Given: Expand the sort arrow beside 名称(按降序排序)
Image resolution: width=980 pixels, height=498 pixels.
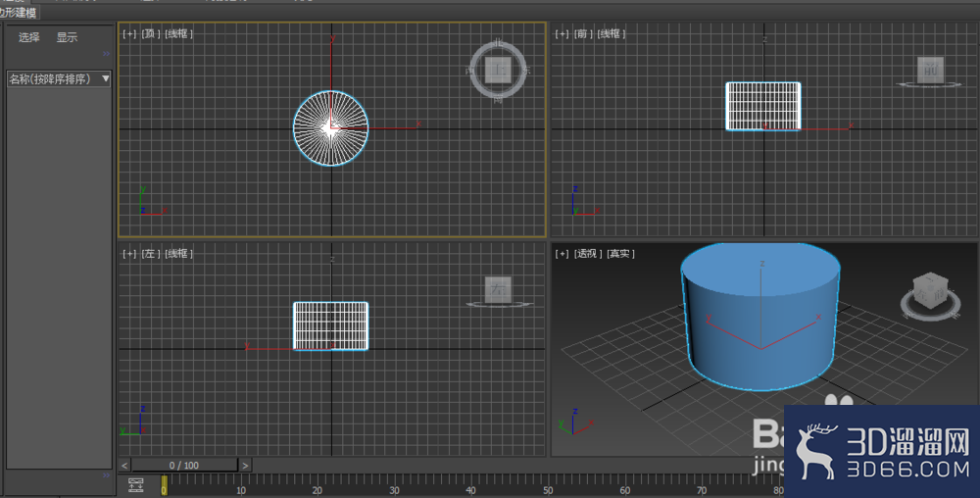Looking at the screenshot, I should pos(106,78).
